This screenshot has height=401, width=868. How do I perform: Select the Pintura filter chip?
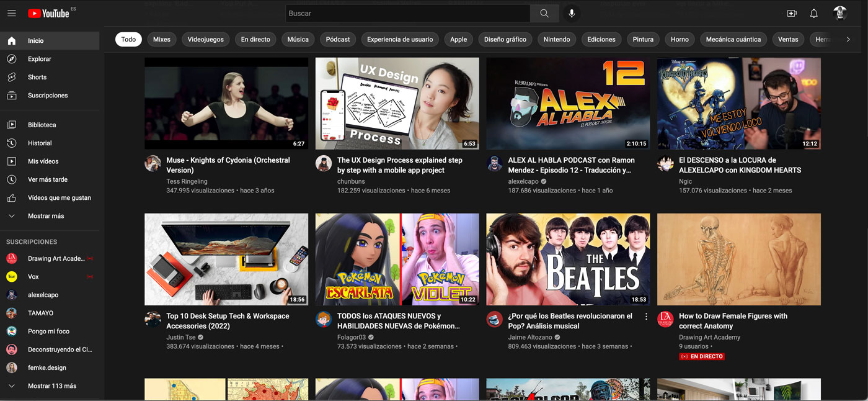(643, 39)
